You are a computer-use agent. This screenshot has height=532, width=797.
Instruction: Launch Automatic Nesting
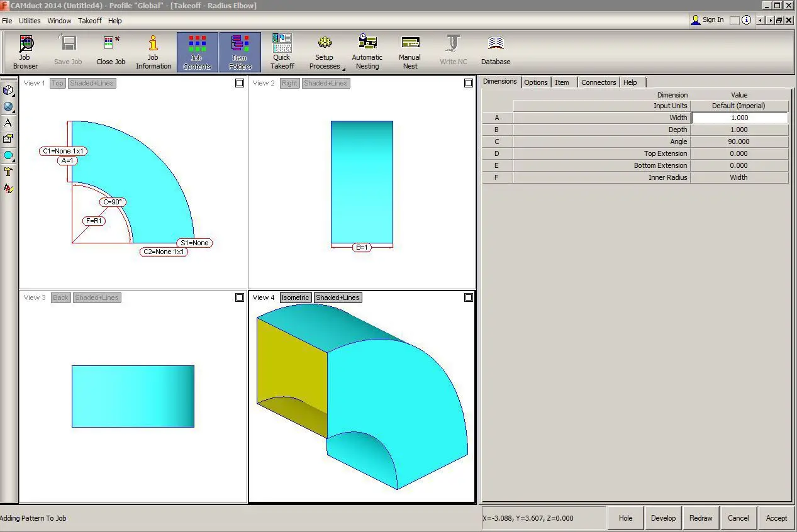tap(367, 52)
